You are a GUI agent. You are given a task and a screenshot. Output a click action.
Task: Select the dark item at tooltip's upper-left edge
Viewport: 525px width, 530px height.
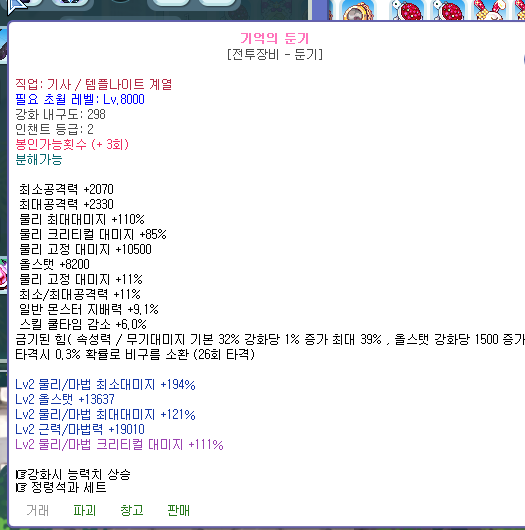[3, 46]
